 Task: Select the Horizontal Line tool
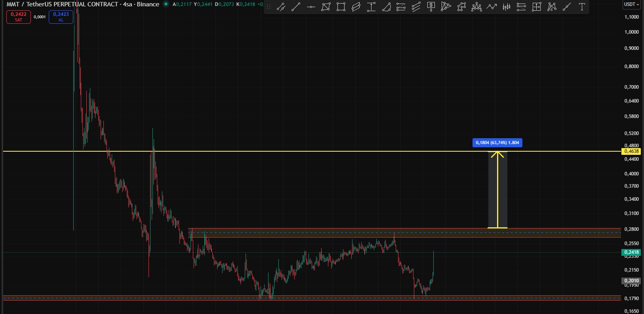pos(311,7)
